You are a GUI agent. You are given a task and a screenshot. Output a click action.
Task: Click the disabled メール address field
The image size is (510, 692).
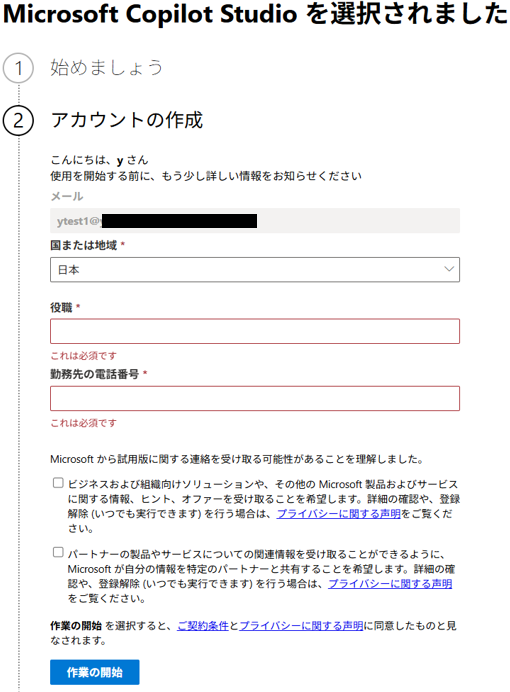click(x=255, y=221)
